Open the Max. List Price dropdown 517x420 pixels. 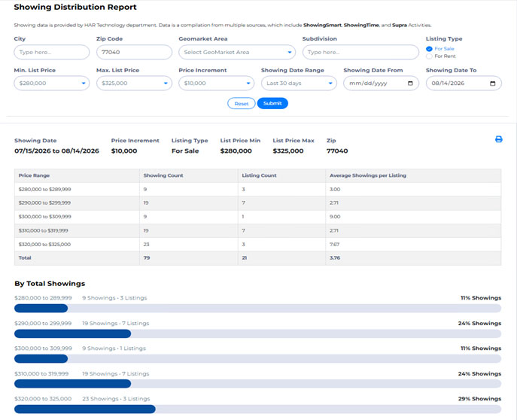(x=134, y=84)
